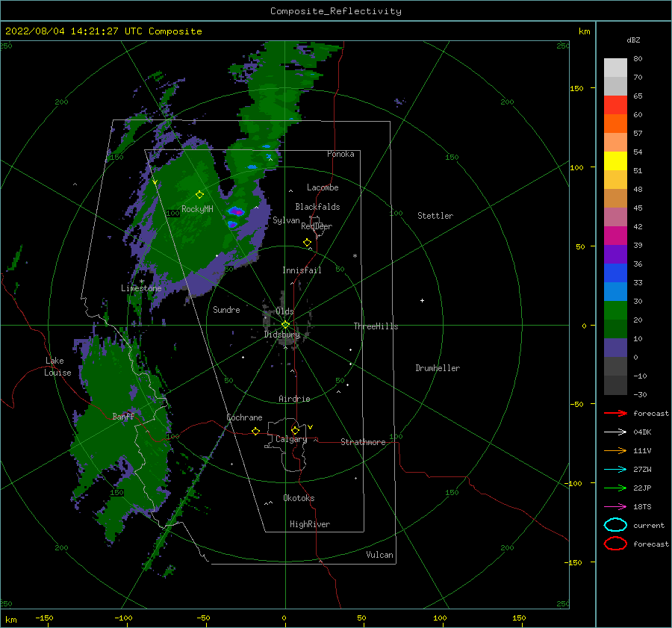Screen dimensions: 672x628
Task: Click the Limestone label
Action: point(141,288)
